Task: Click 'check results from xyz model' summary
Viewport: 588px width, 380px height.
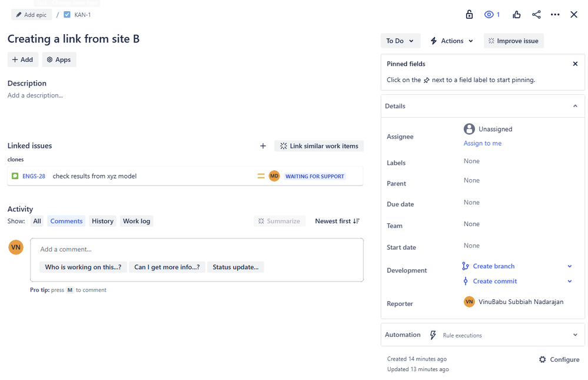Action: (x=95, y=176)
